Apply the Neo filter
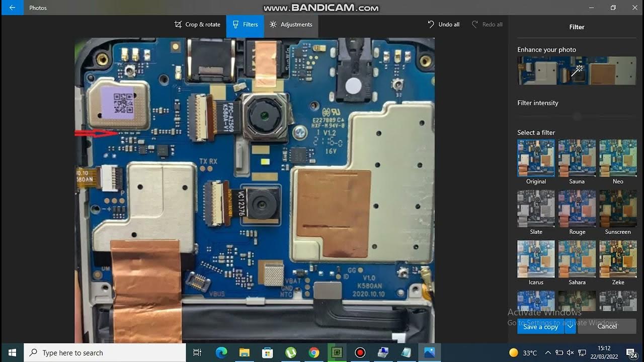 (x=618, y=158)
